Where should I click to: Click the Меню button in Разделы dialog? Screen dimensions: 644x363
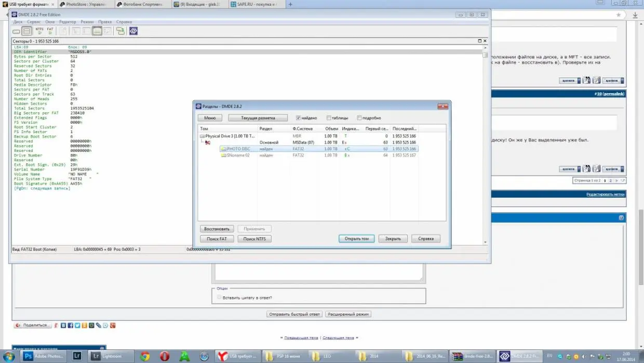tap(210, 118)
